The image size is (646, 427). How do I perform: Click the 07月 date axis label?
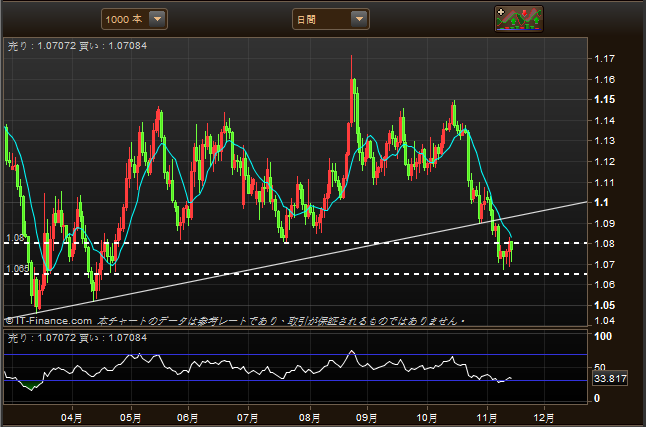(248, 418)
